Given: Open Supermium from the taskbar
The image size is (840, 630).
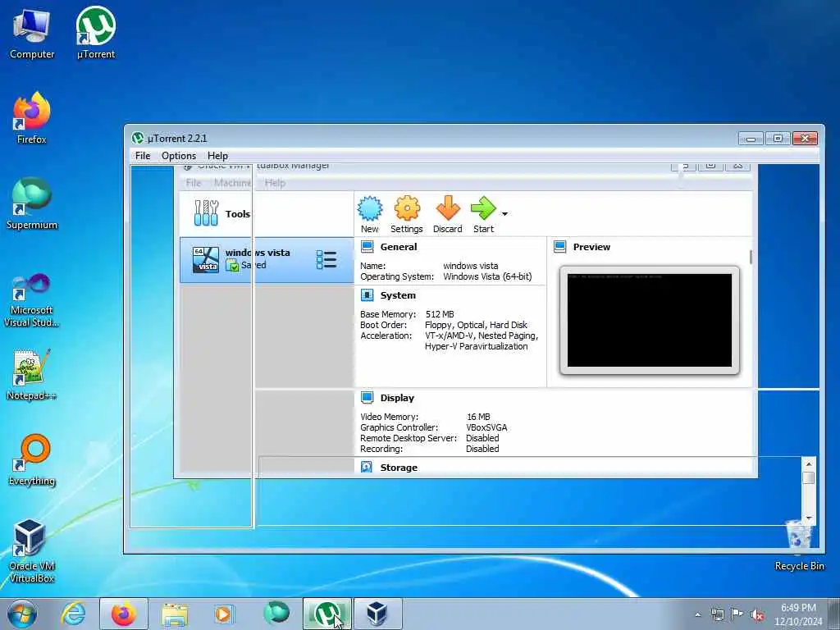Looking at the screenshot, I should coord(276,614).
